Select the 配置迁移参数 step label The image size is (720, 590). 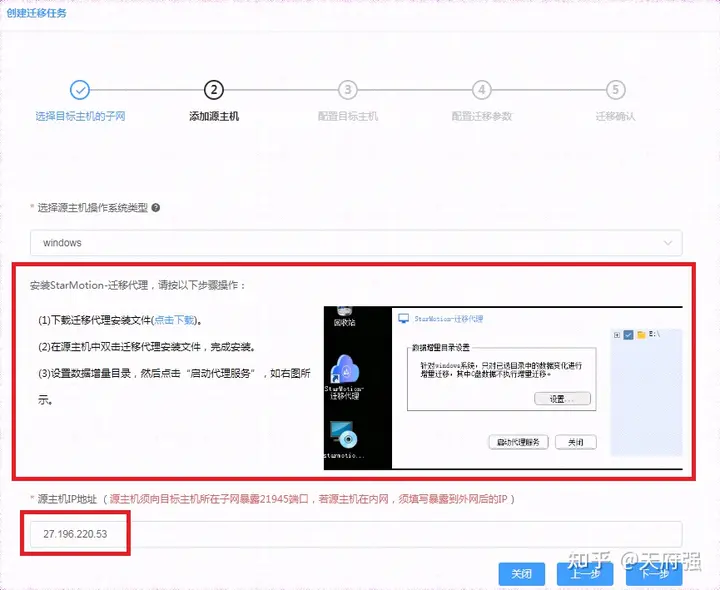pyautogui.click(x=482, y=116)
